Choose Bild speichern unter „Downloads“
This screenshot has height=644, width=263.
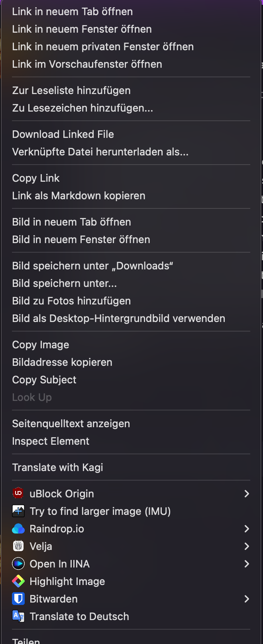(x=92, y=266)
